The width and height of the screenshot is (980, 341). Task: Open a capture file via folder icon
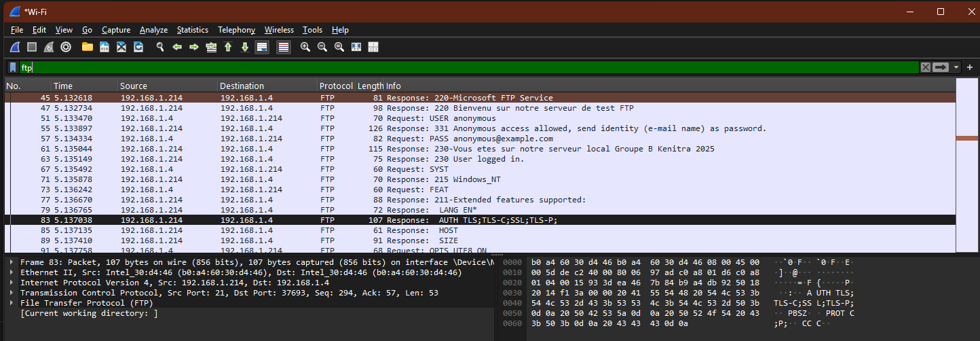[x=87, y=47]
